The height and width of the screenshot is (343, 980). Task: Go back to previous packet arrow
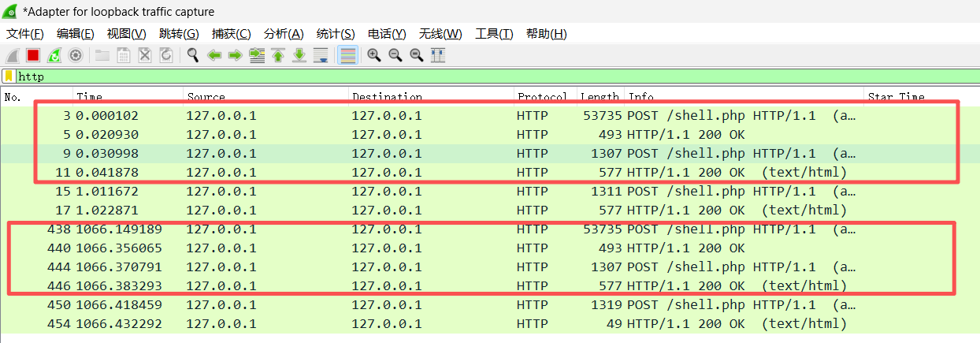213,55
